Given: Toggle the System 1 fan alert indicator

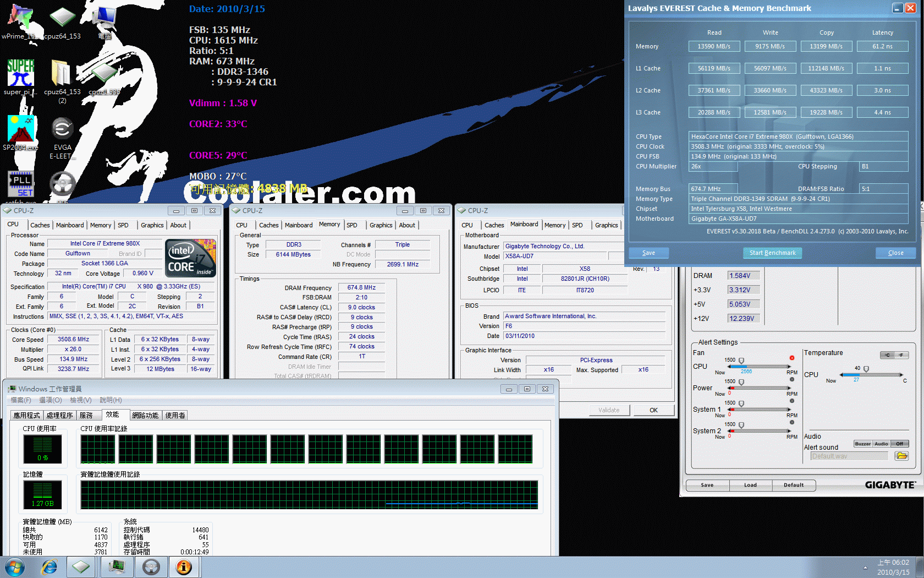Looking at the screenshot, I should tap(792, 401).
